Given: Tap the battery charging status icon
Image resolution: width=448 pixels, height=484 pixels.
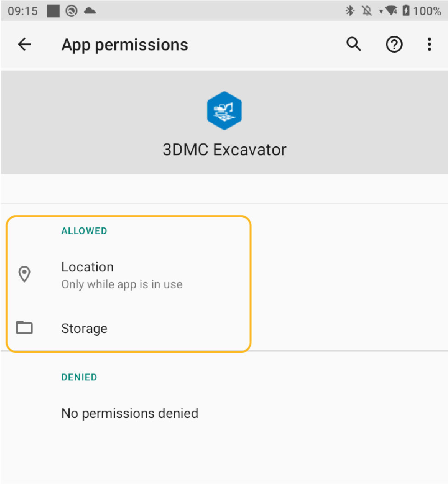Looking at the screenshot, I should [x=406, y=11].
